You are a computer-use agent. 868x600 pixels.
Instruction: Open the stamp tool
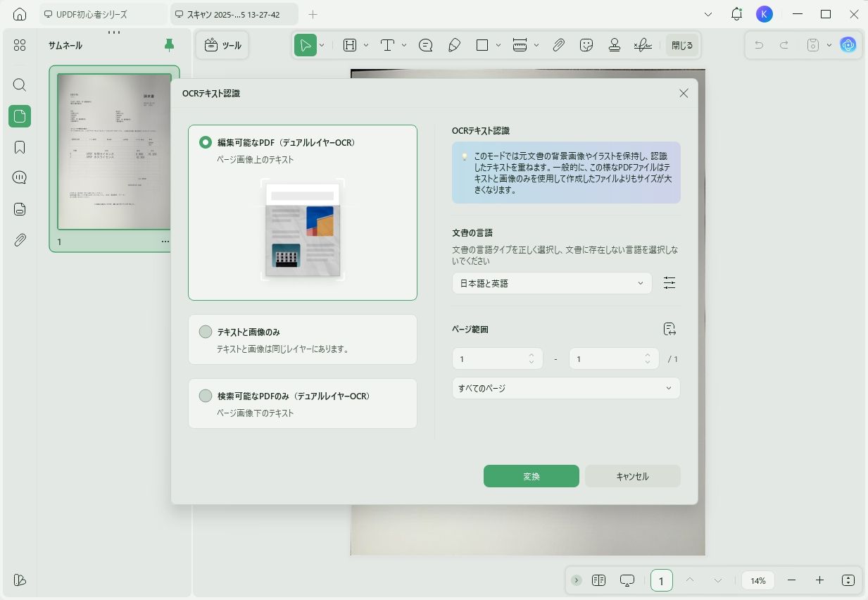pos(615,45)
